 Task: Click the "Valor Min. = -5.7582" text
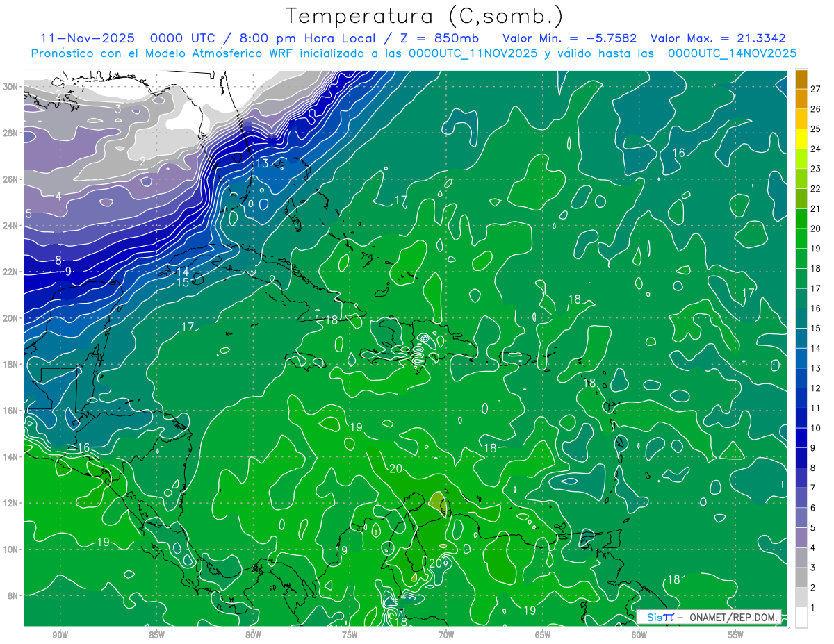tap(569, 38)
